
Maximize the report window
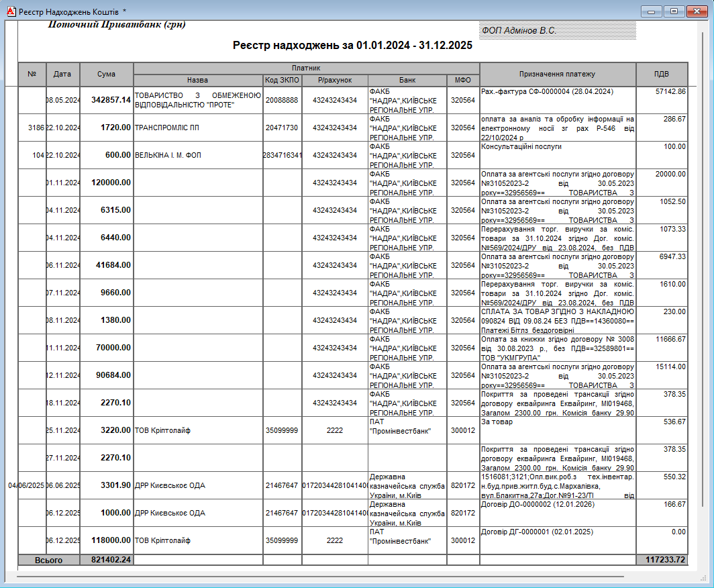click(x=673, y=11)
